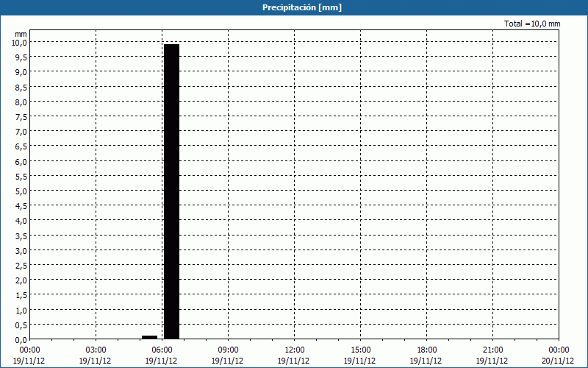
Task: Click the '8,0' y-axis label
Action: (x=21, y=102)
